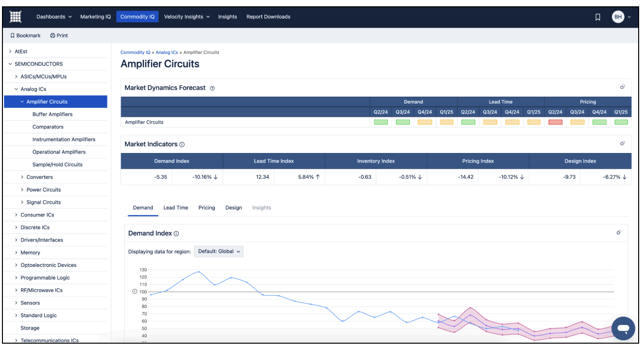Viewport: 644px width, 349px height.
Task: Expand the Demand Index chart panel
Action: 619,232
